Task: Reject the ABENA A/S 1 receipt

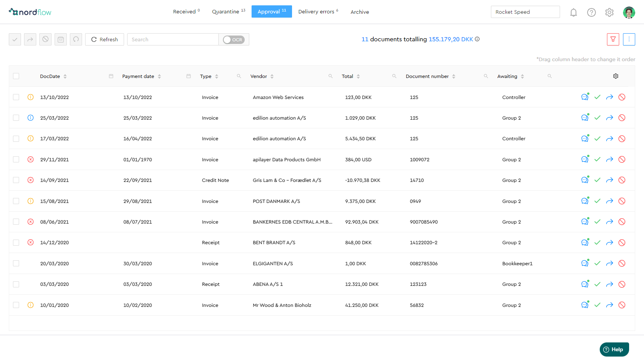Action: [622, 284]
